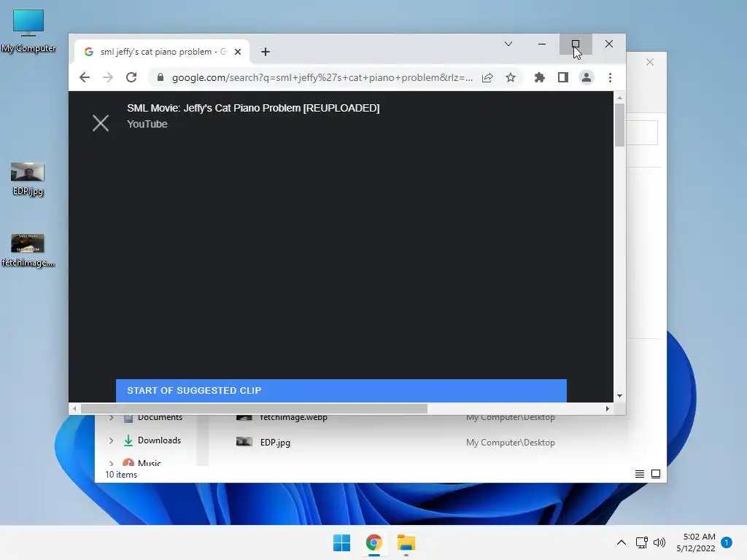Go forward in Chrome
The width and height of the screenshot is (747, 560).
(108, 77)
